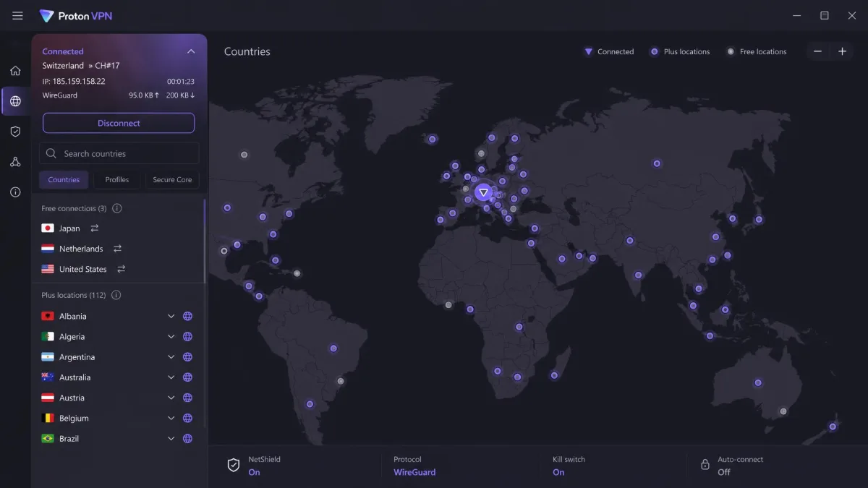Click the Disconnect button
Screen dimensions: 868x488
pyautogui.click(x=119, y=123)
